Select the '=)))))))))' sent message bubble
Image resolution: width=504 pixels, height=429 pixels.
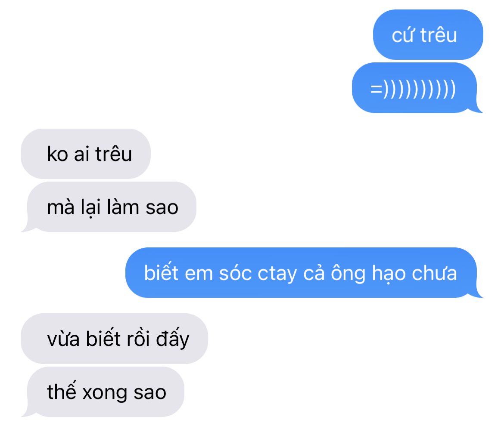417,88
